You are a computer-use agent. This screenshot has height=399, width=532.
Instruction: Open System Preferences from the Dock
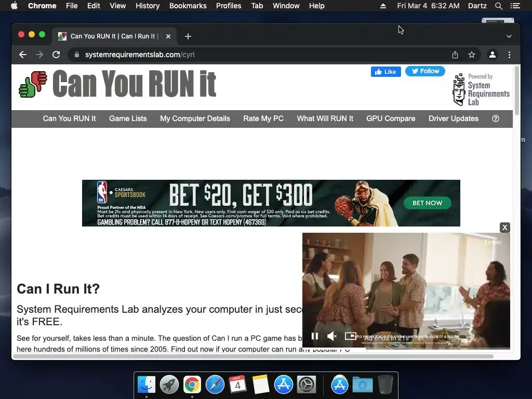tap(307, 385)
